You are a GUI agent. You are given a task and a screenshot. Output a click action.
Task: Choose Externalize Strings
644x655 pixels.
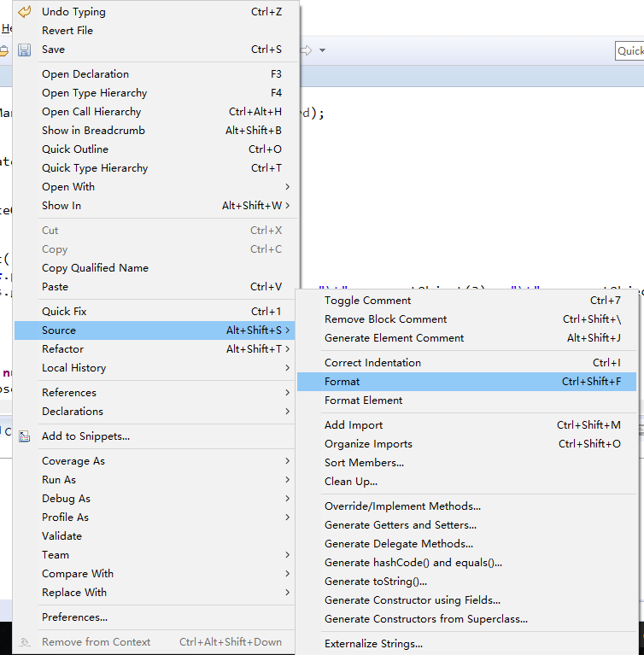pos(467,643)
